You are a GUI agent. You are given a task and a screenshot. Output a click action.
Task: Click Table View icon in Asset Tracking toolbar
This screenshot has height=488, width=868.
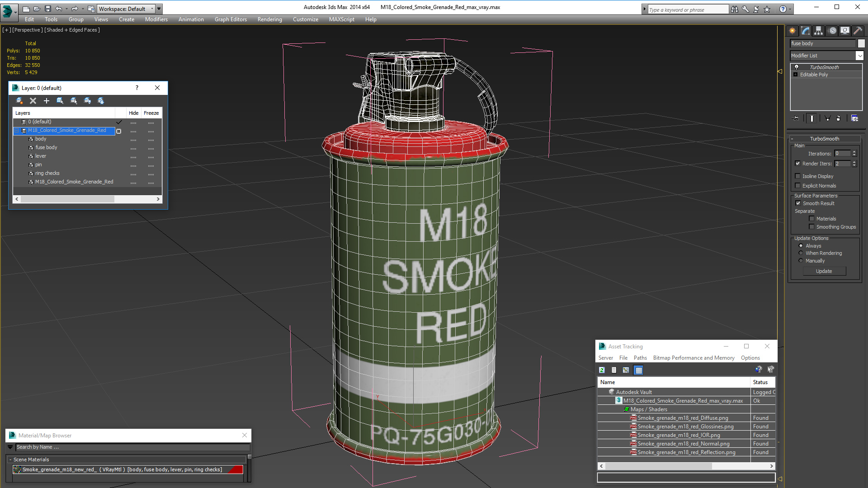pos(639,370)
